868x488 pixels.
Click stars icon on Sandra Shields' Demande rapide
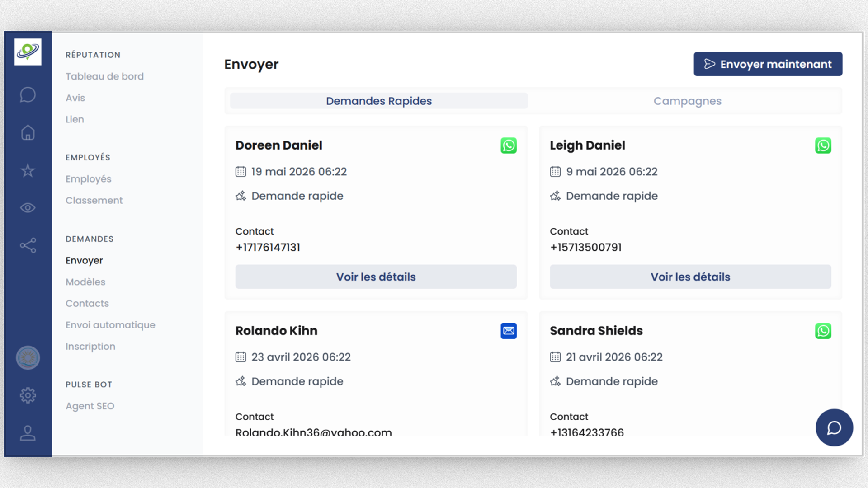click(555, 381)
